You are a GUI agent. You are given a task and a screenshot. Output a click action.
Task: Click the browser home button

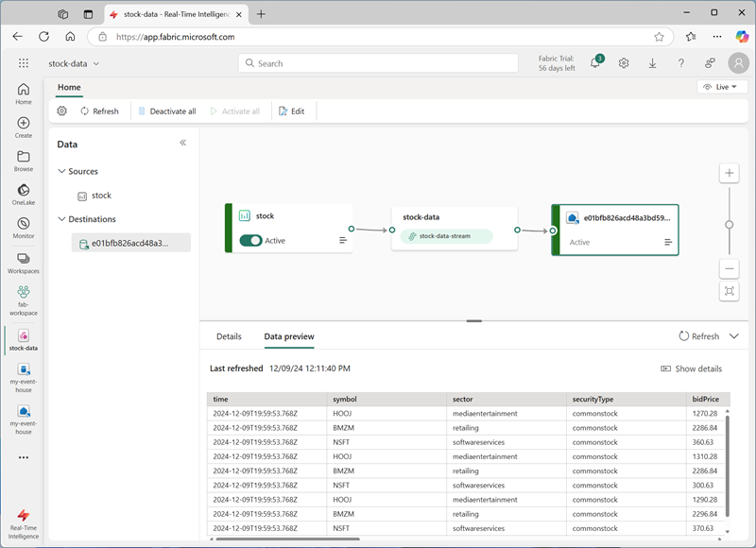click(x=70, y=37)
